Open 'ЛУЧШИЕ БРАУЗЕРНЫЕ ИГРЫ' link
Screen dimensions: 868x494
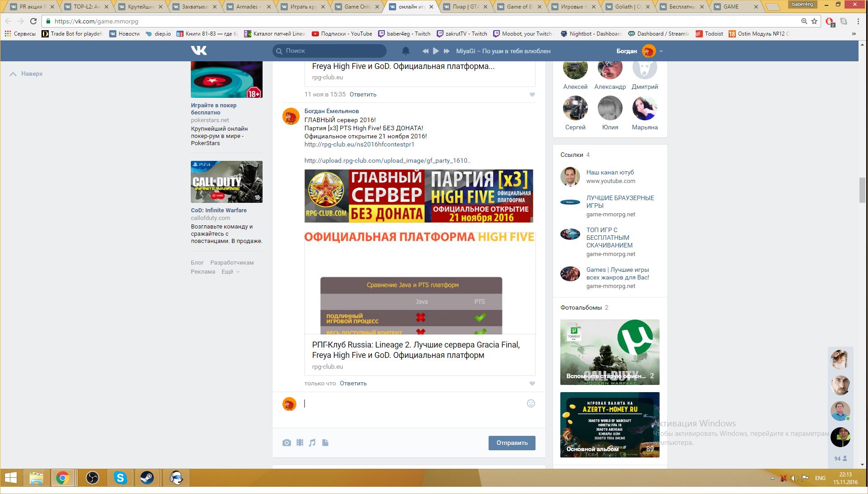pos(620,201)
